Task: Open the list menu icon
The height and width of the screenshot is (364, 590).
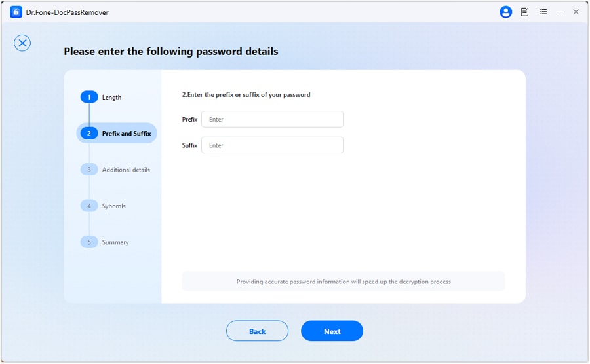Action: click(543, 12)
